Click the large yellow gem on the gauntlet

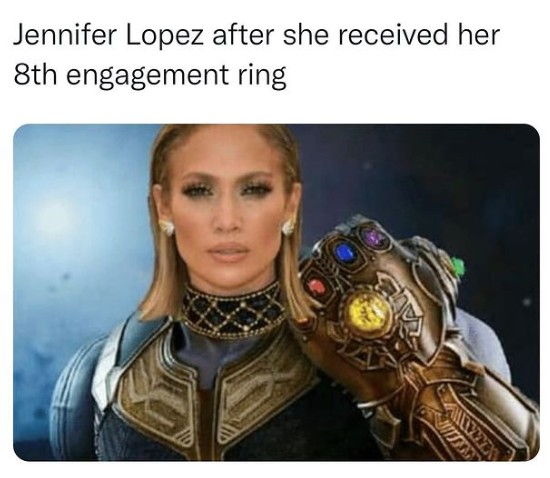366,311
